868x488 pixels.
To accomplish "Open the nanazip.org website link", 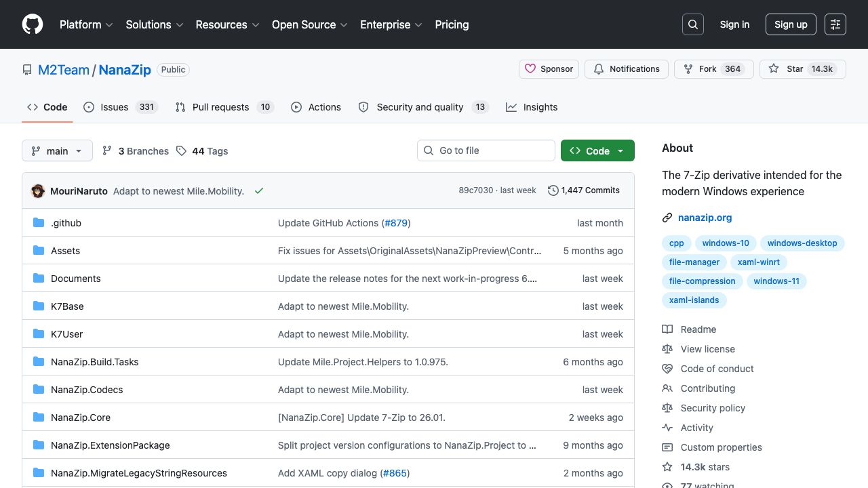I will [x=705, y=218].
